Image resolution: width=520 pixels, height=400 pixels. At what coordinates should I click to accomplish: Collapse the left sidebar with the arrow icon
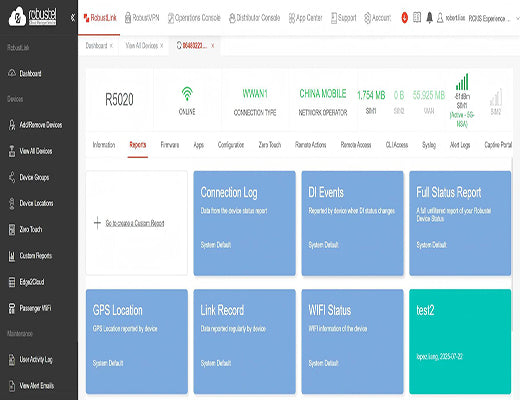point(73,17)
